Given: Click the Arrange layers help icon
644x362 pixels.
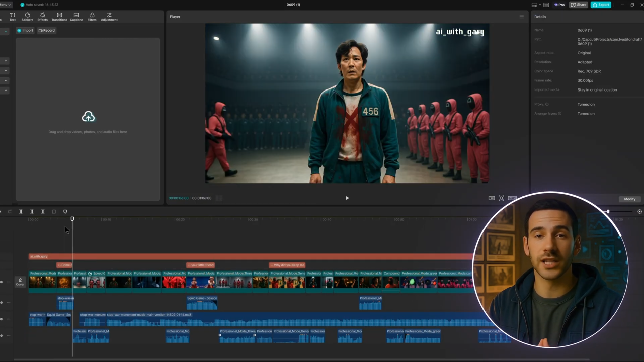Looking at the screenshot, I should (x=559, y=114).
